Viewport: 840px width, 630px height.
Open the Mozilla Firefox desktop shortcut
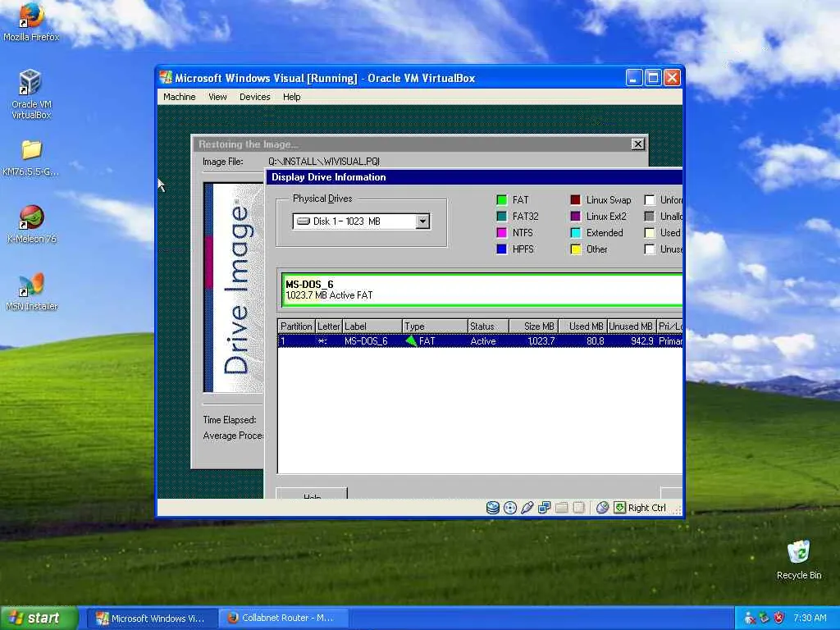31,21
